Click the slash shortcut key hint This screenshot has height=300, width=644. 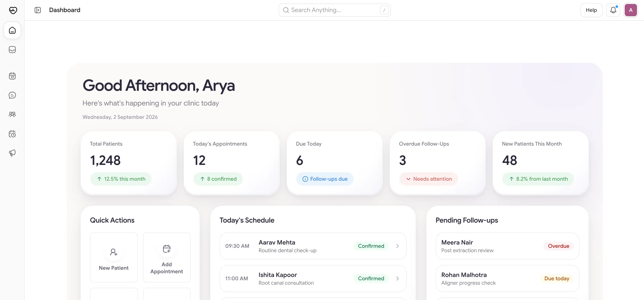pyautogui.click(x=384, y=10)
